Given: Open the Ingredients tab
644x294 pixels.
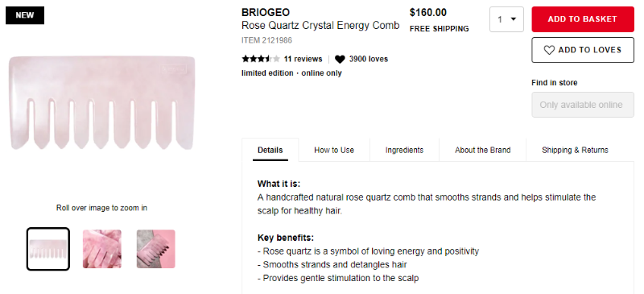Looking at the screenshot, I should tap(404, 150).
